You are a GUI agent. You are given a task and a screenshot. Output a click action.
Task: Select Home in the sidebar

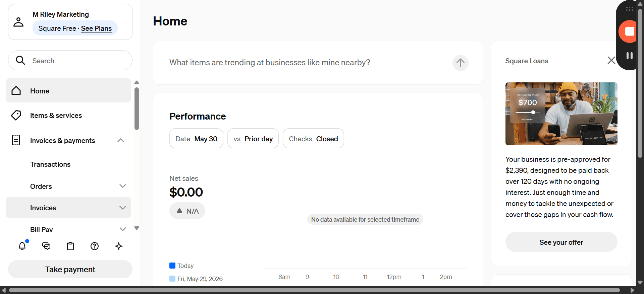click(x=68, y=91)
